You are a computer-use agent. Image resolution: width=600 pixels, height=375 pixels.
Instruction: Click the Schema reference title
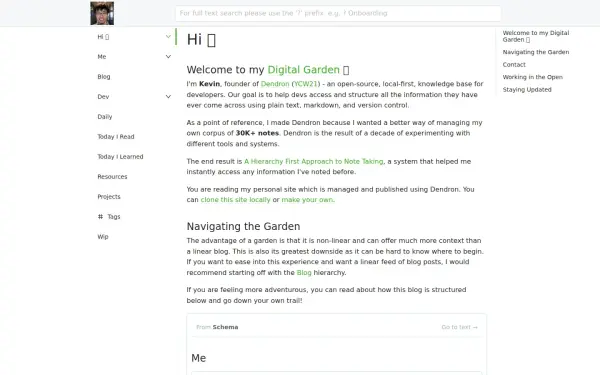tap(225, 327)
